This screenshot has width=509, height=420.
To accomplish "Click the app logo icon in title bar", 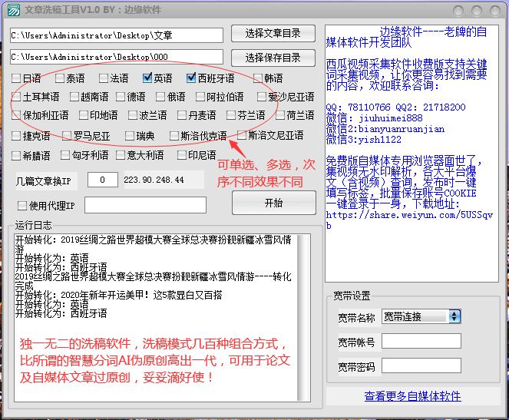I will [x=14, y=10].
